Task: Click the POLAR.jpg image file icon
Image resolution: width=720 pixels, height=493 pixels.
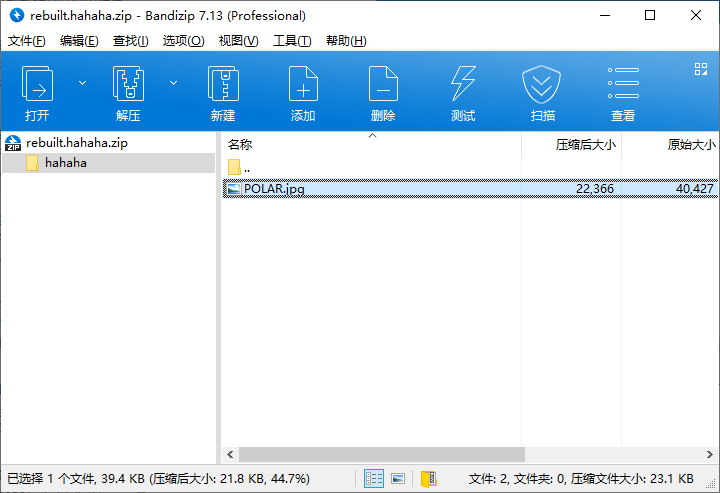Action: pyautogui.click(x=234, y=189)
